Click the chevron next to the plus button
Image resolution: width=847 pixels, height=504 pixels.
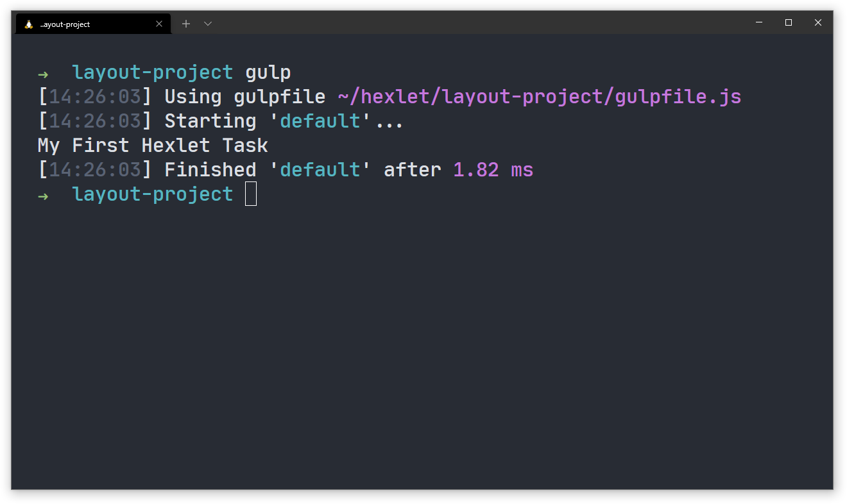point(207,23)
